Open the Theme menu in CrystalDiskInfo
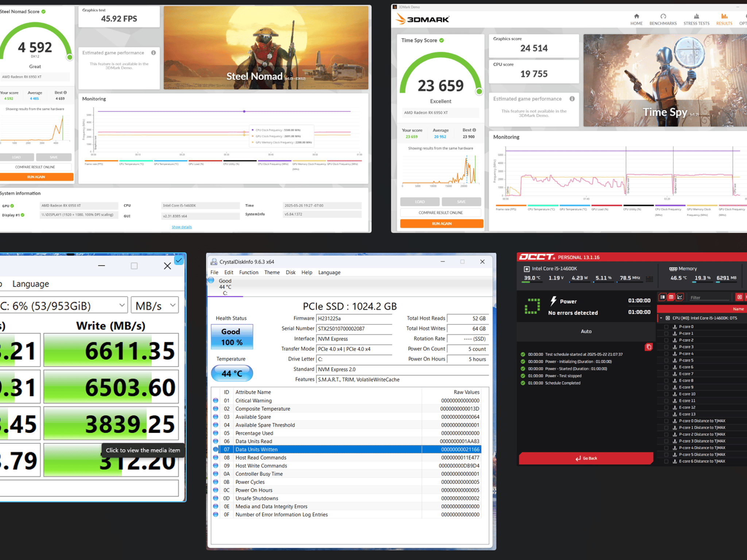747x560 pixels. [x=272, y=272]
